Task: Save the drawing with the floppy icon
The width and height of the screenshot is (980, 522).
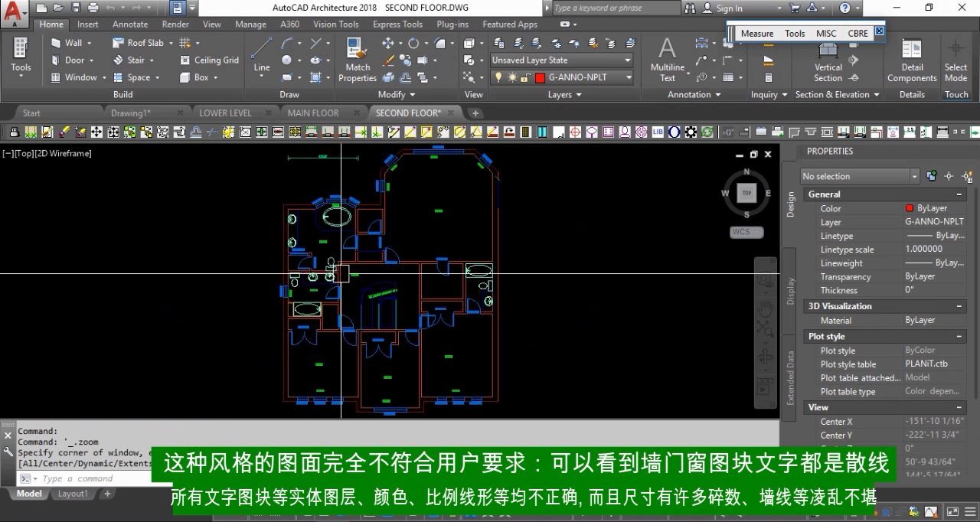Action: [75, 8]
